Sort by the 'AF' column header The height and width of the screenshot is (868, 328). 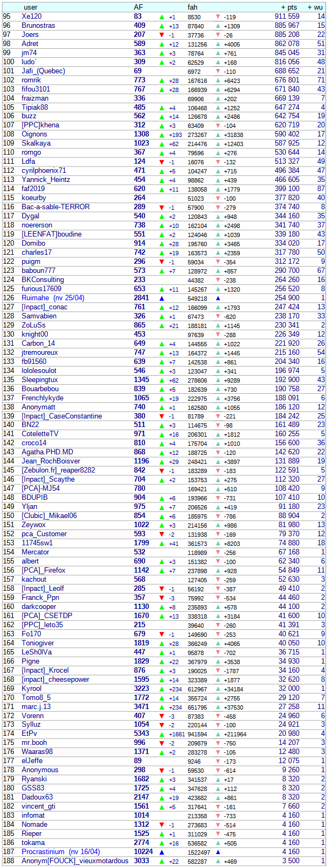(138, 7)
